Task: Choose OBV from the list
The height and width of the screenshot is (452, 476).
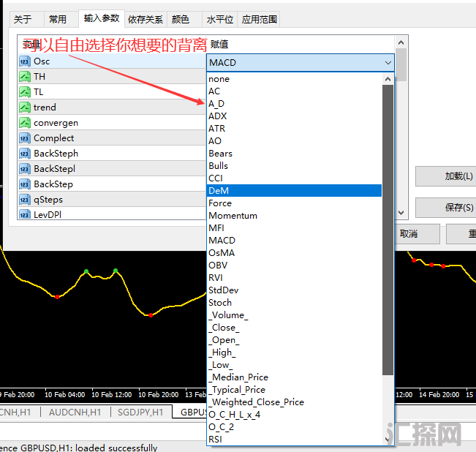Action: click(x=294, y=265)
